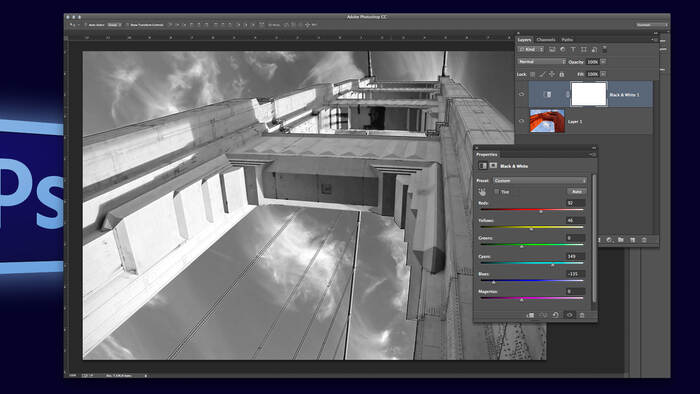Screen dimensions: 700x394
Task: Filter layers by adjustment layers icon
Action: click(562, 50)
